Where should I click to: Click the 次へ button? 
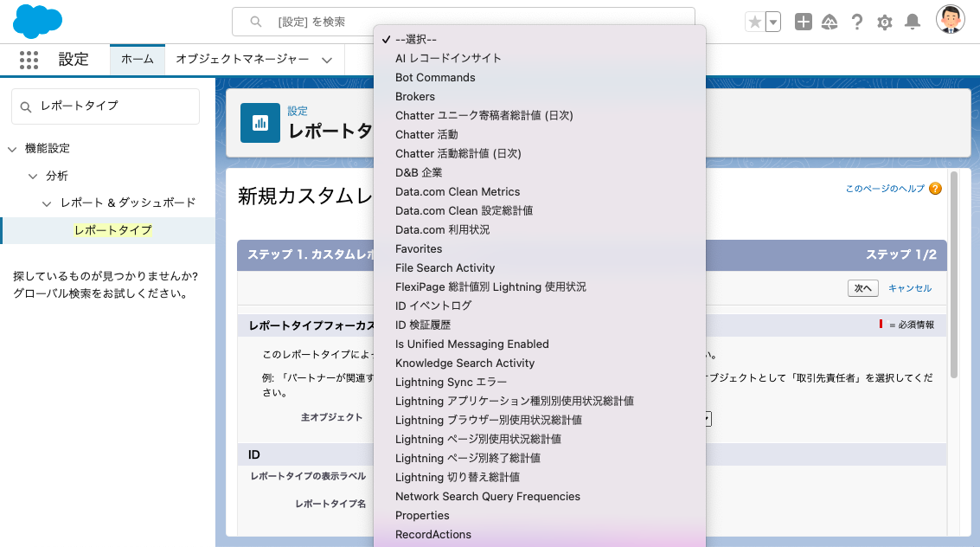coord(863,288)
